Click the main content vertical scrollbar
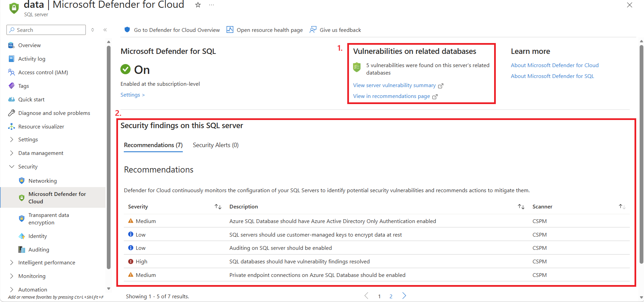The width and height of the screenshot is (644, 302). click(x=641, y=154)
